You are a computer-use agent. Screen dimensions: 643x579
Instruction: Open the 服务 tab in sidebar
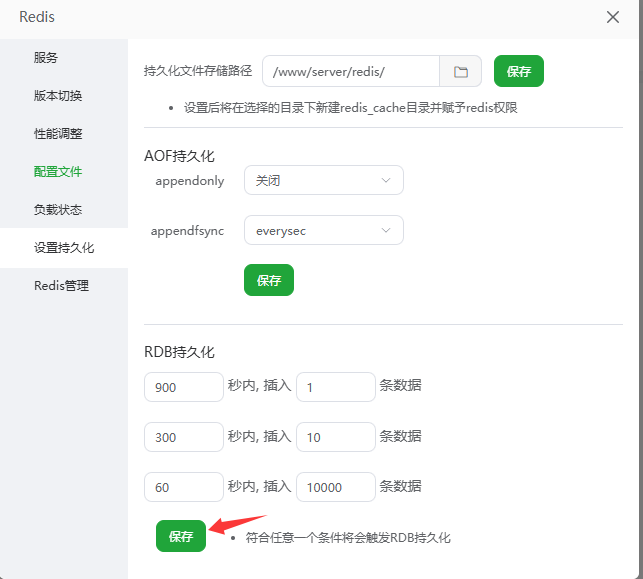(x=46, y=57)
